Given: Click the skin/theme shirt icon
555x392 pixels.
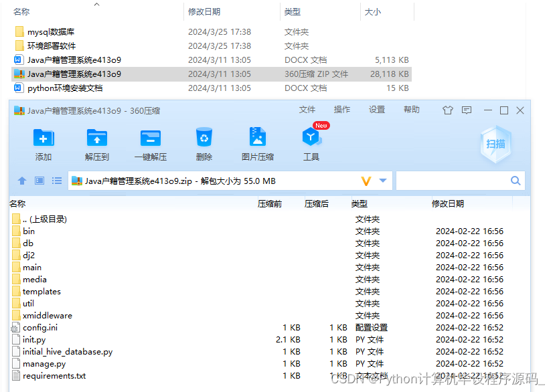Looking at the screenshot, I should tap(448, 110).
